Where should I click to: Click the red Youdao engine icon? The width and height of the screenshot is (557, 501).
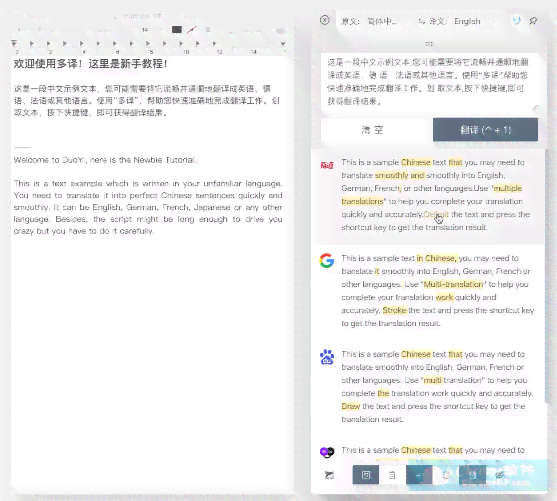327,165
